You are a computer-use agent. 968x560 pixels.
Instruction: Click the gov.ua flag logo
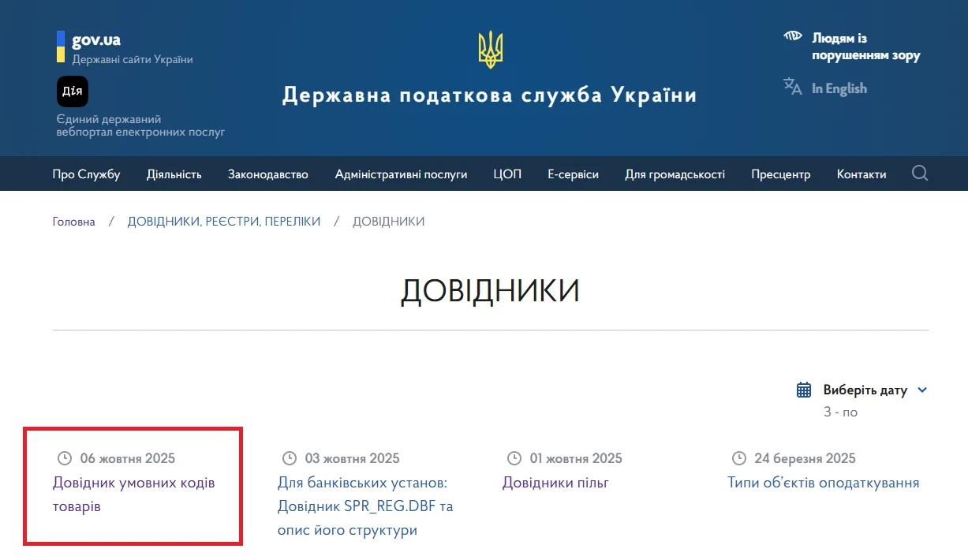tap(61, 47)
